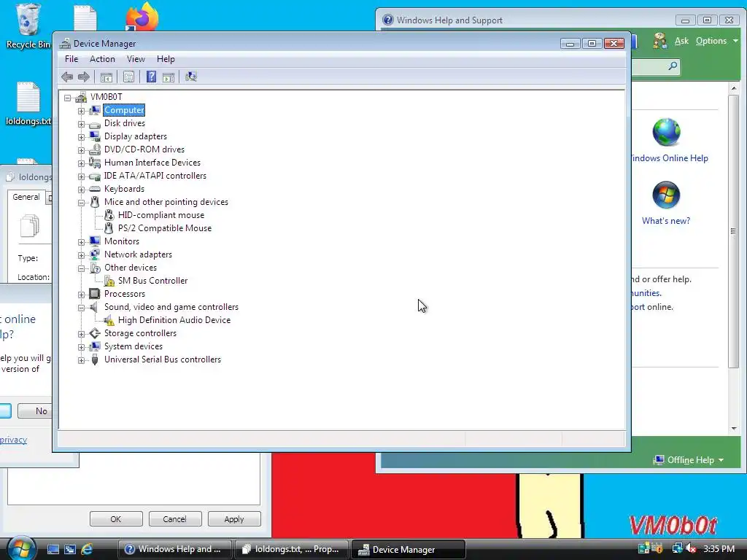The width and height of the screenshot is (747, 560).
Task: Open the Recycle Bin desktop icon
Action: [x=28, y=20]
